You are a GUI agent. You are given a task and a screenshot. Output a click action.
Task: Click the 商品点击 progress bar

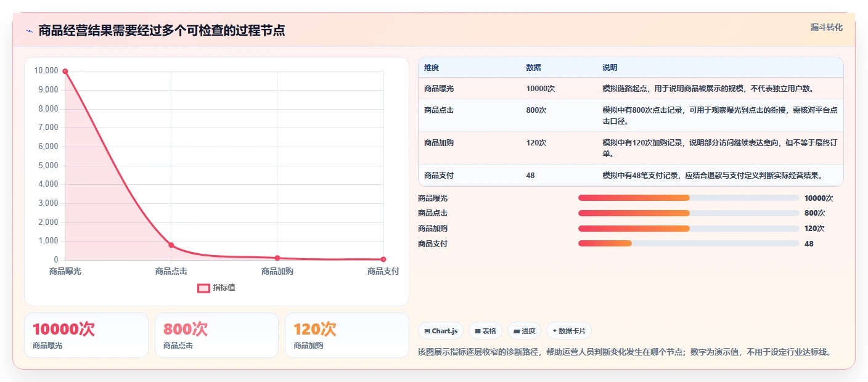[x=689, y=213]
